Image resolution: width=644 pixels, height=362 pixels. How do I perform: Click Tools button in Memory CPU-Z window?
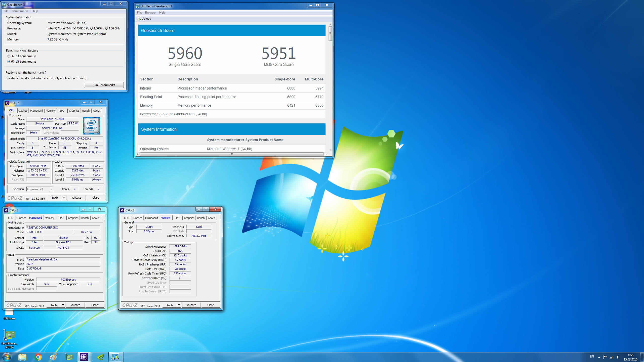click(x=170, y=305)
